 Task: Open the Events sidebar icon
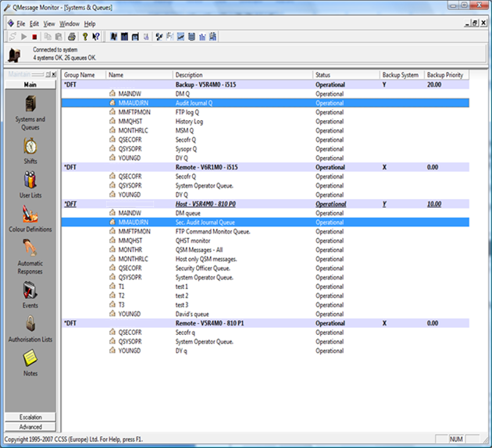point(30,290)
